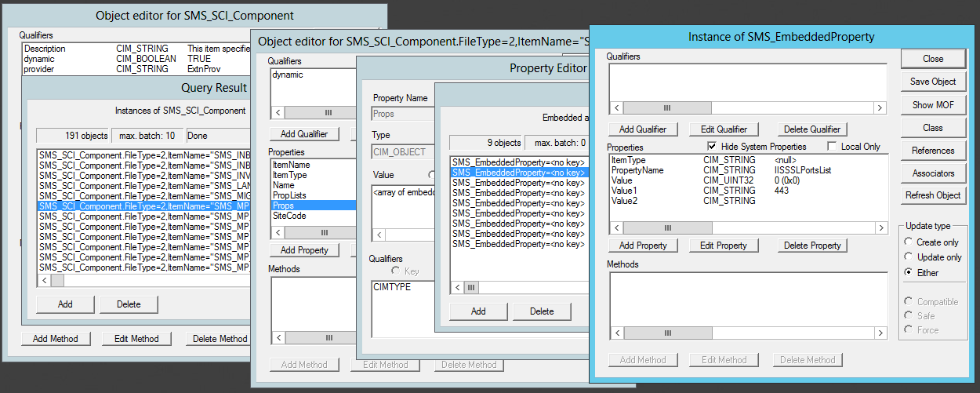The height and width of the screenshot is (393, 980).
Task: Enable the Local Only checkbox
Action: point(833,147)
